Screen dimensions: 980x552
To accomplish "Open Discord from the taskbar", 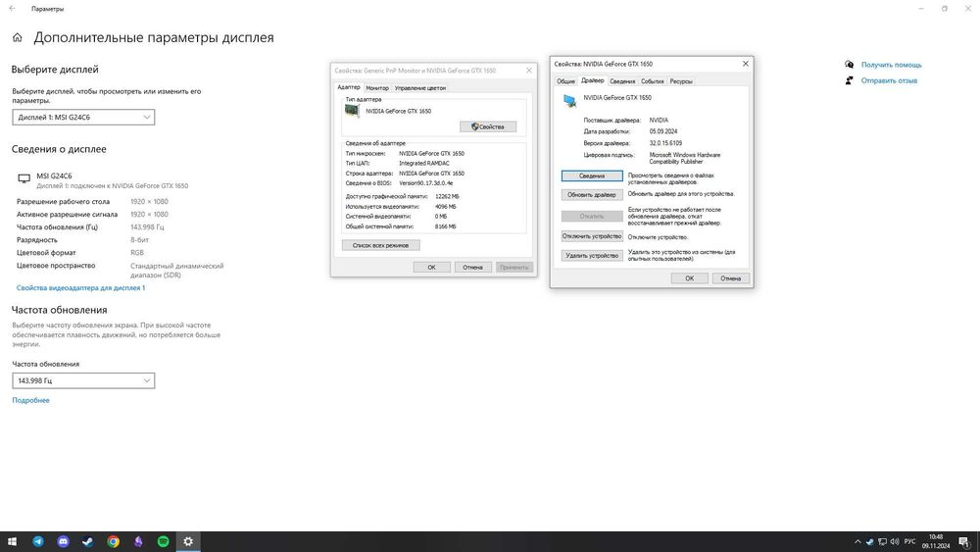I will [x=63, y=541].
